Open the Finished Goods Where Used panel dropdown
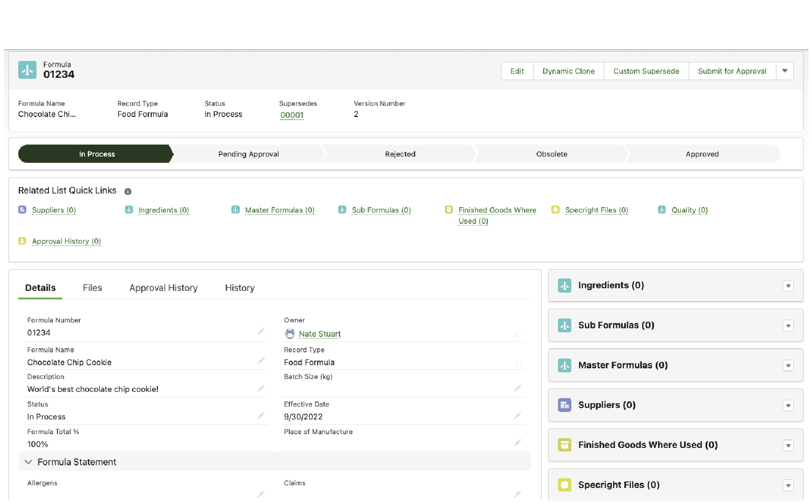The height and width of the screenshot is (504, 812). click(788, 445)
